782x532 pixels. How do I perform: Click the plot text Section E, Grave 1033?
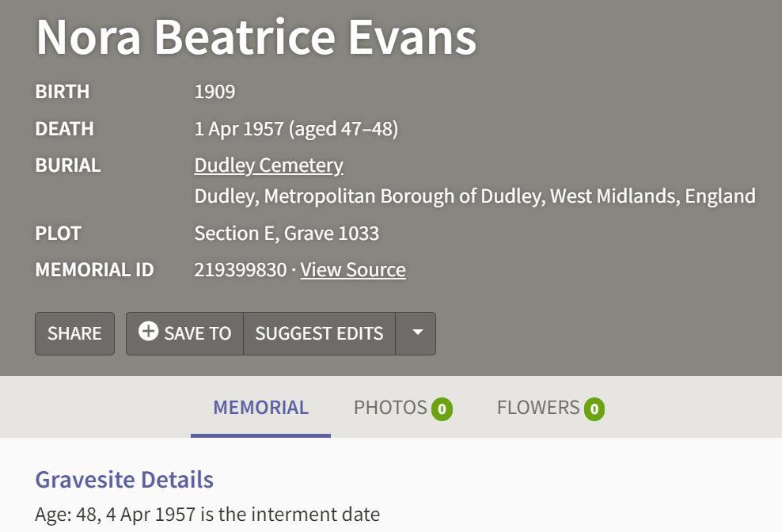coord(287,234)
